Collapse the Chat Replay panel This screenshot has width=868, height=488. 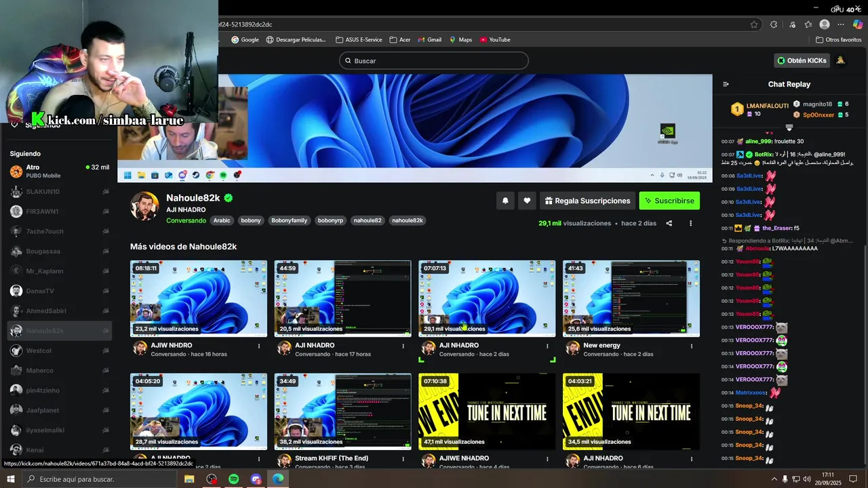[726, 84]
